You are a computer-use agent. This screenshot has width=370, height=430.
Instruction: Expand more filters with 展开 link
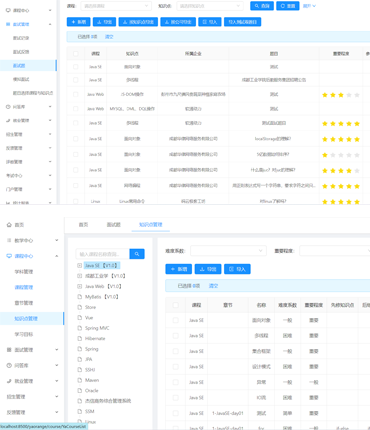click(309, 6)
